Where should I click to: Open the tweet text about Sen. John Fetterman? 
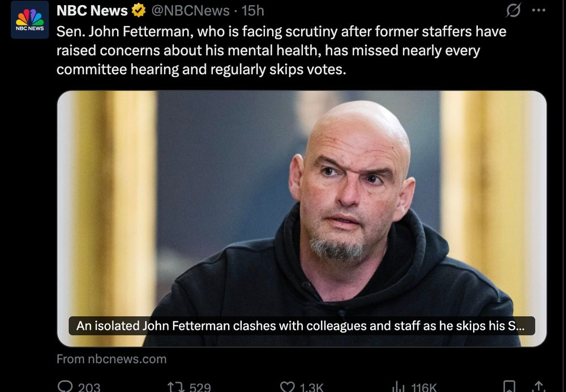click(281, 50)
